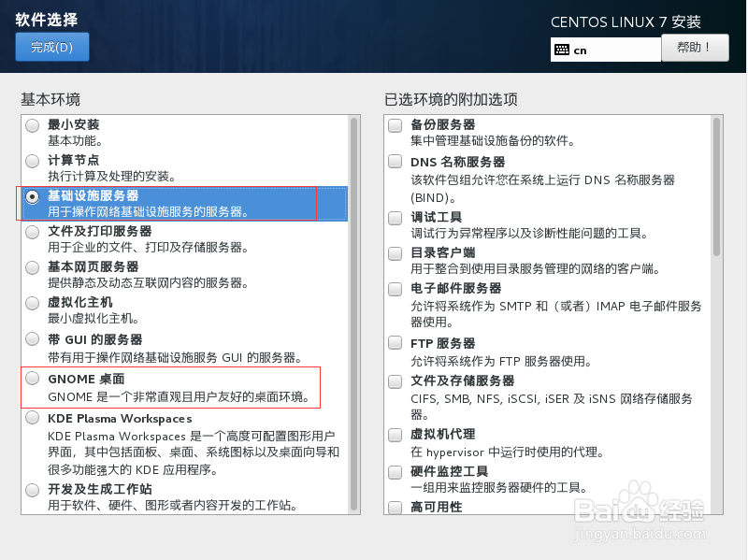748x560 pixels.
Task: Check the 虚拟机代理 add-on
Action: [x=395, y=435]
